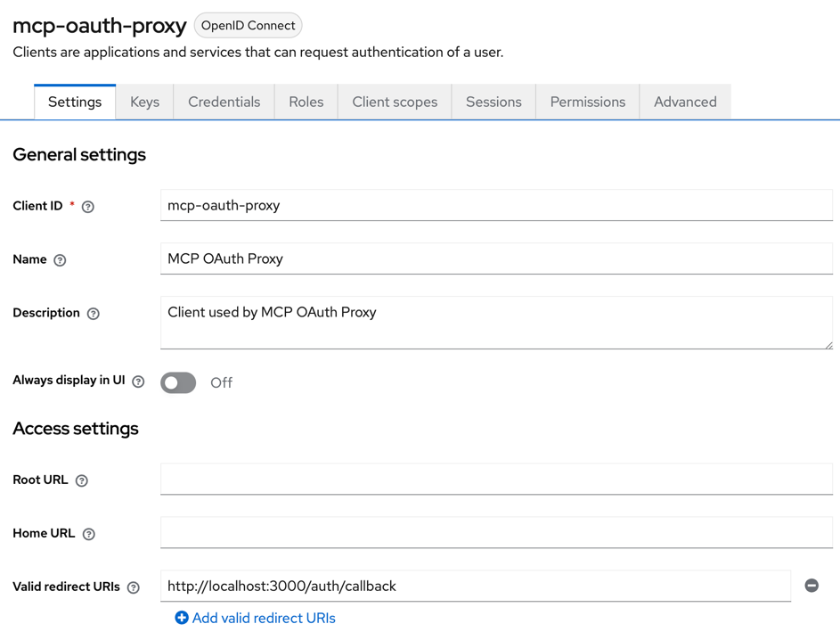Switch to the Advanced tab
Viewport: 840px width, 632px height.
pyautogui.click(x=685, y=102)
